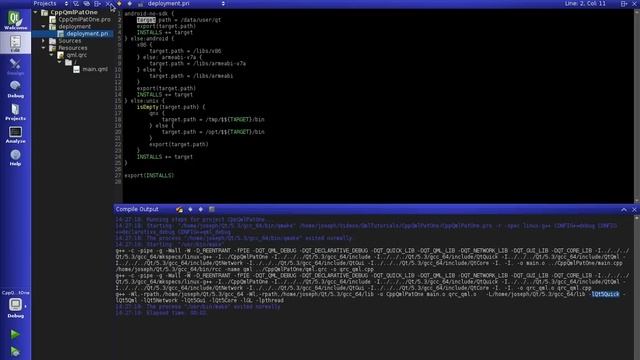640x360 pixels.
Task: Switch to the sidebar's upper Debug mode
Action: click(x=15, y=89)
